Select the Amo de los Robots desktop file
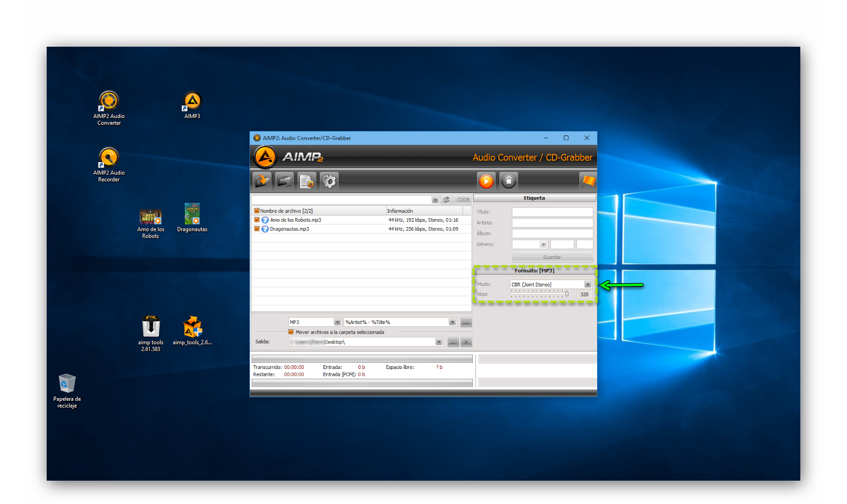Image resolution: width=847 pixels, height=504 pixels. (x=150, y=224)
